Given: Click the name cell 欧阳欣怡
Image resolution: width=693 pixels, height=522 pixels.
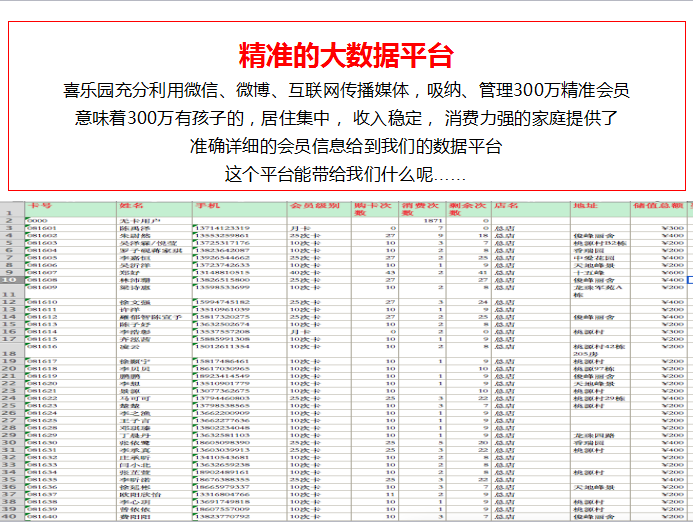Looking at the screenshot, I should coord(155,494).
